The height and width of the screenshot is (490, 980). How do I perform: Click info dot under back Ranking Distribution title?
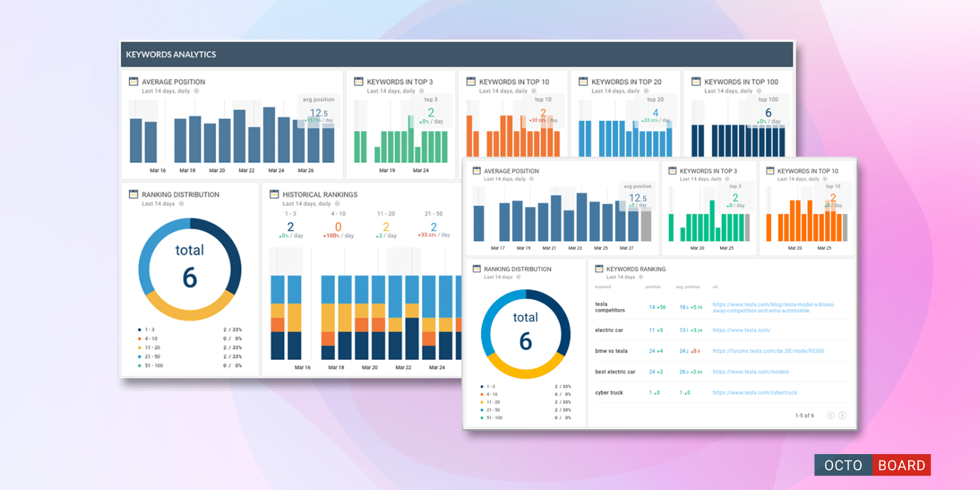(x=181, y=204)
